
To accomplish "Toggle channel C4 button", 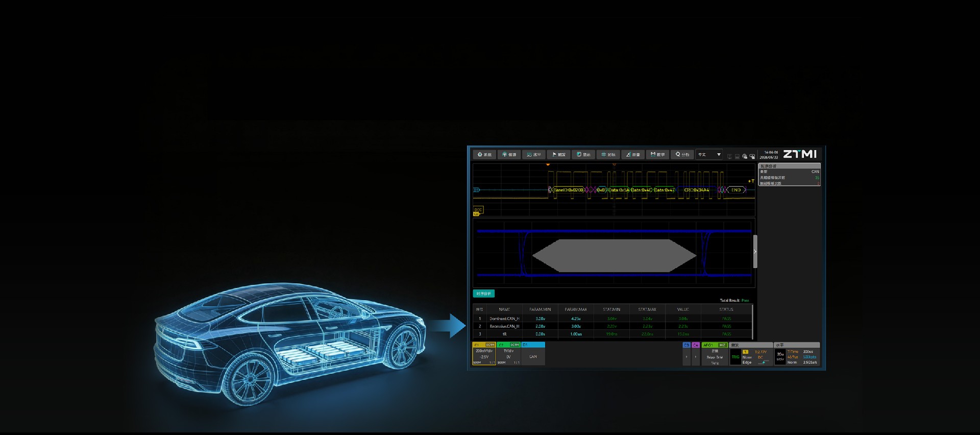I will click(696, 354).
